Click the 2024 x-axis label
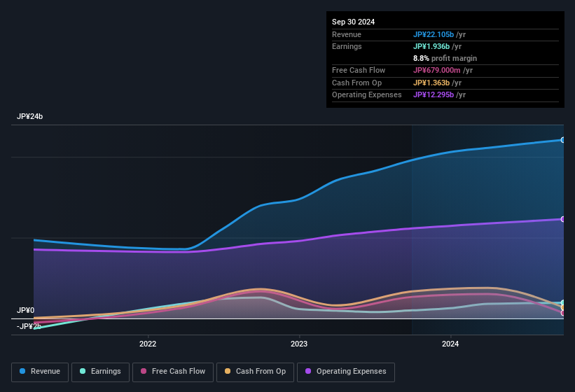 (450, 344)
